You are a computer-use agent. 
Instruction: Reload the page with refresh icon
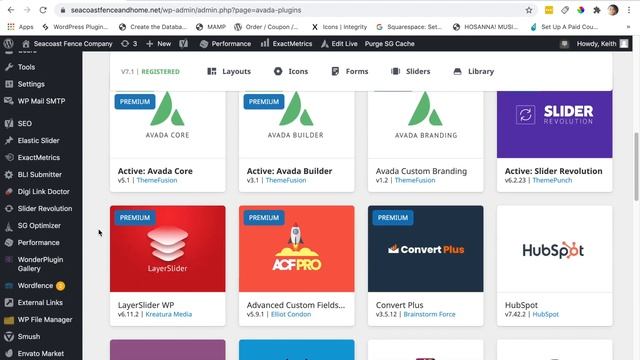[x=43, y=10]
